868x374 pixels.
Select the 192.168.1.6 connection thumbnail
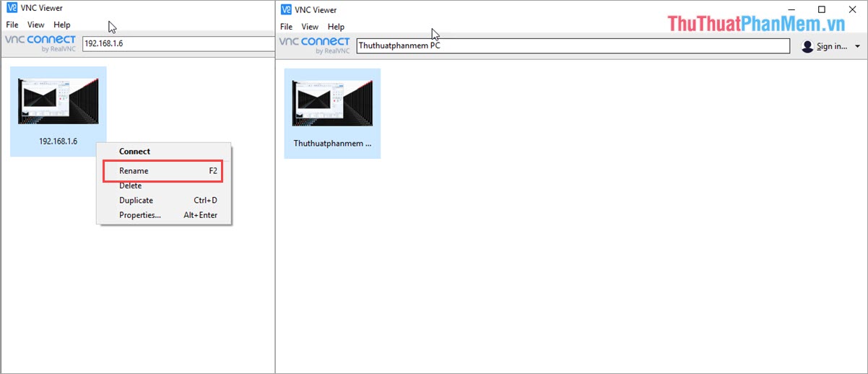pos(58,111)
